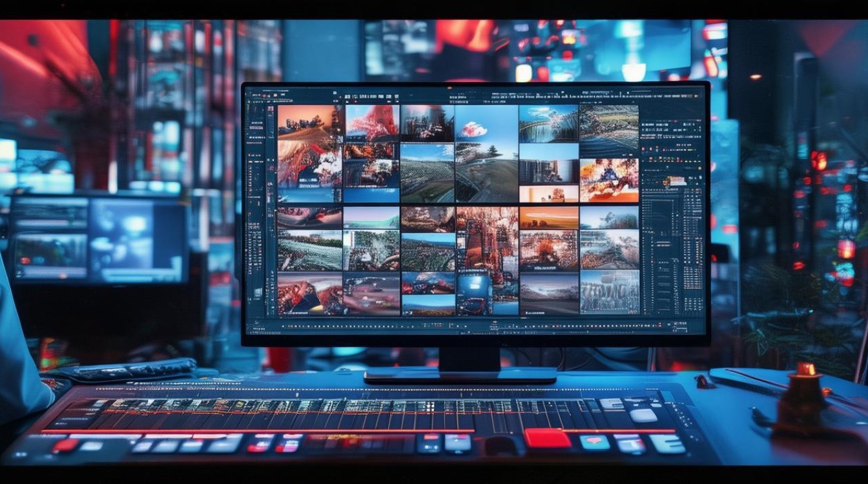This screenshot has height=484, width=868.
Task: Select the fiery orange explosion thumbnail
Action: [609, 180]
